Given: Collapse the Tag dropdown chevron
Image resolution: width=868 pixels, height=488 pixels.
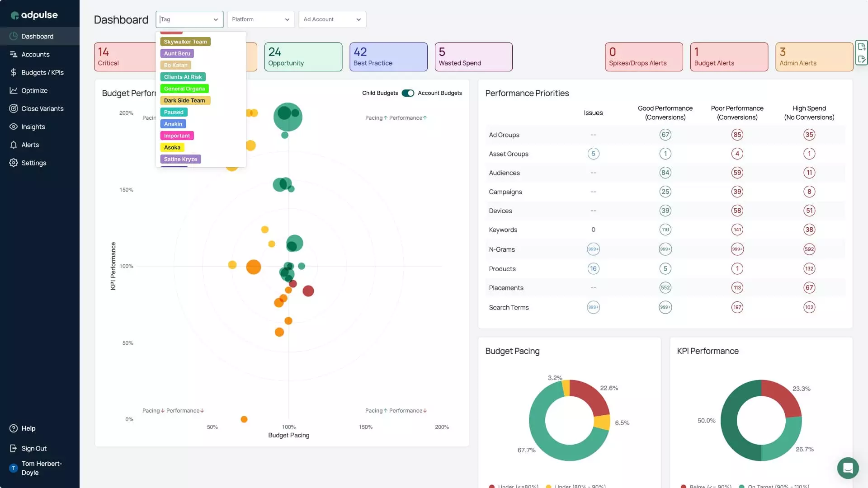Looking at the screenshot, I should (x=216, y=19).
